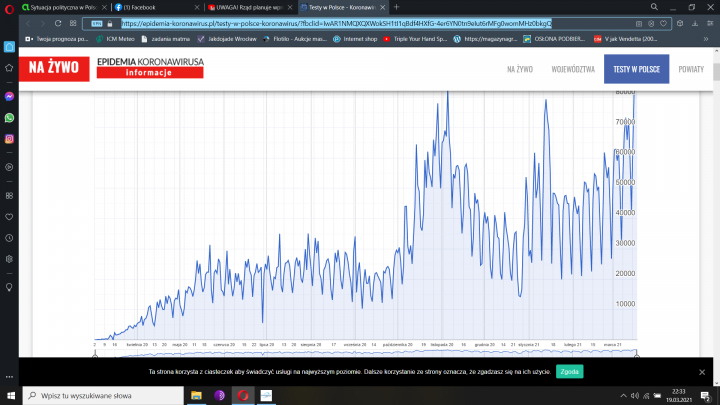
Task: Click the NA ŻYWO red logo
Action: point(54,69)
